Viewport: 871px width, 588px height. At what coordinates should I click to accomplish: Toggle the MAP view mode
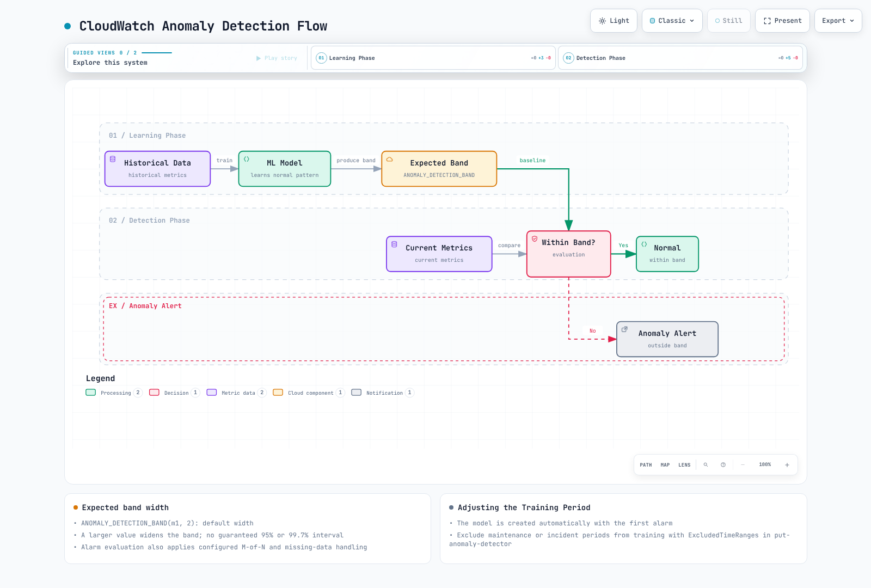(x=665, y=465)
